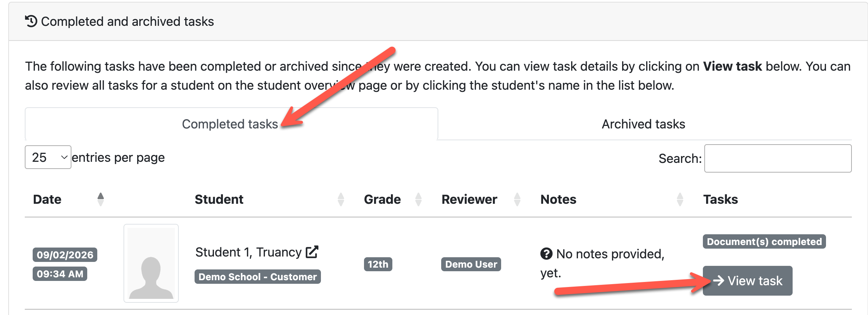Focus the Search input field
Viewport: 868px width, 315px height.
[778, 158]
